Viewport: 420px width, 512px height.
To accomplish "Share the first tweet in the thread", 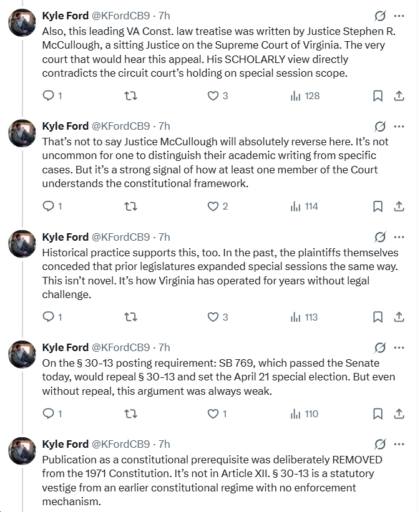I will pos(399,95).
